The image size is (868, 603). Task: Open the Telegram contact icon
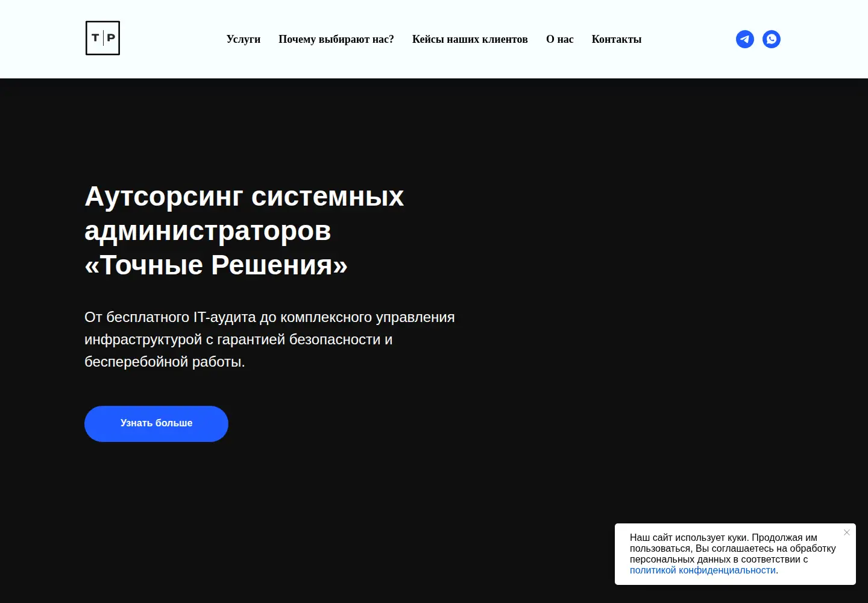[745, 39]
